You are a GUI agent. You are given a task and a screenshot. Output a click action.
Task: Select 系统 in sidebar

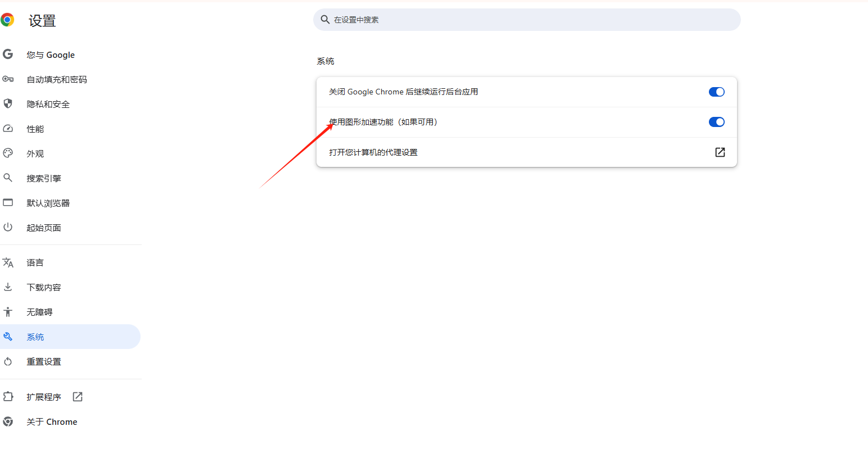[70, 337]
